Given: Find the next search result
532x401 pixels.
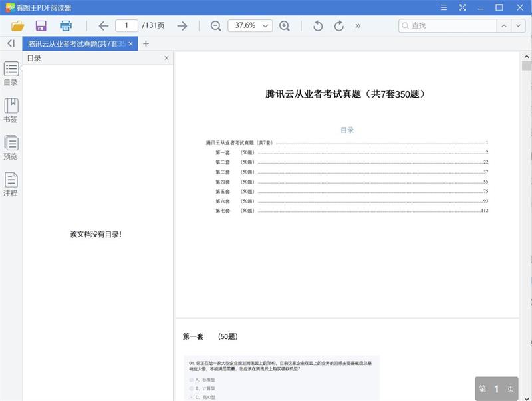Looking at the screenshot, I should pyautogui.click(x=519, y=26).
